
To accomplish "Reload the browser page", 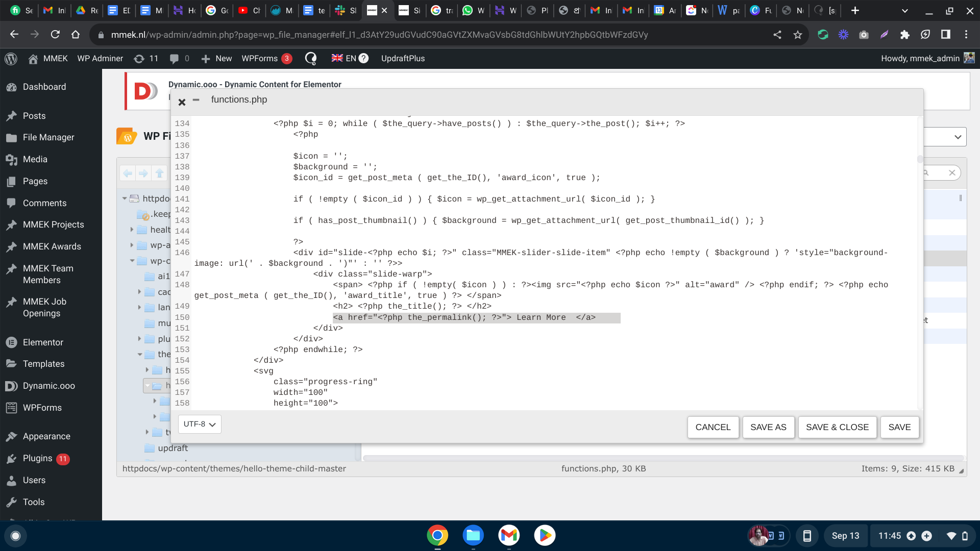I will 55,35.
